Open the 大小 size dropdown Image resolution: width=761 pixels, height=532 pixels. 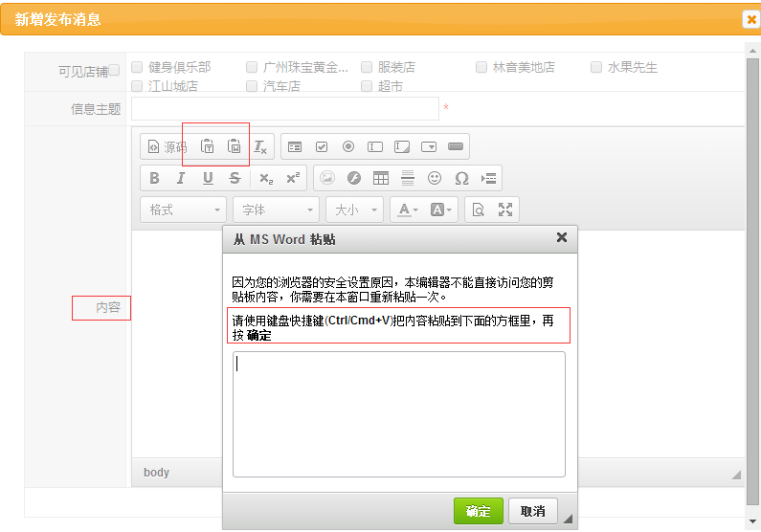click(355, 210)
